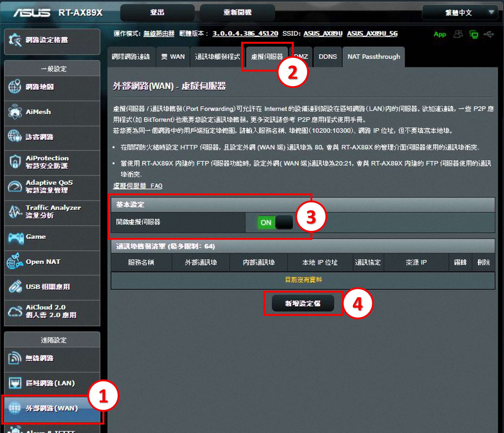504x433 pixels.
Task: Select the AiMesh menu label
Action: (38, 112)
